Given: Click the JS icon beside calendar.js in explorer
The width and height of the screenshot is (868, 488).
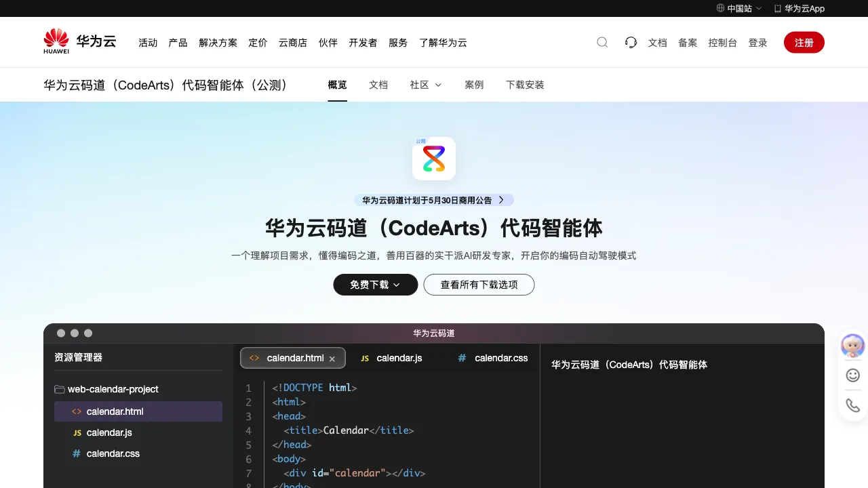Looking at the screenshot, I should [x=77, y=432].
